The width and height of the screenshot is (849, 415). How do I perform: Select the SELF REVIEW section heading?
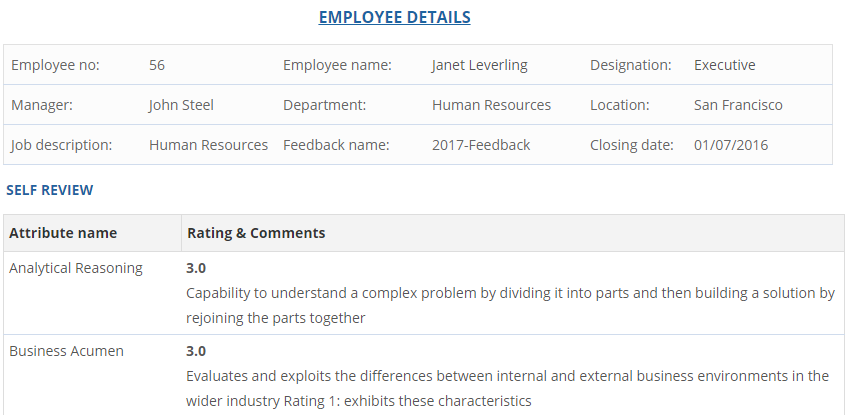(x=50, y=189)
